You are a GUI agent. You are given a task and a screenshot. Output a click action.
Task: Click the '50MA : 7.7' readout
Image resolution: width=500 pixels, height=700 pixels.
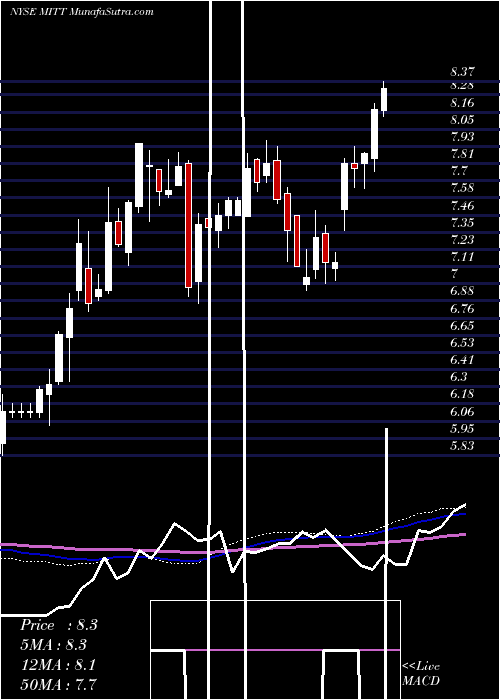click(x=58, y=684)
